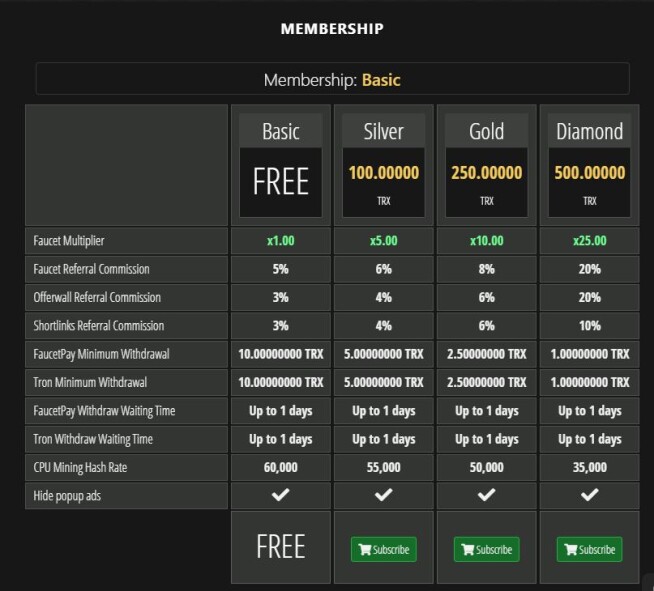Click the Membership: Basic status banner
This screenshot has height=591, width=654.
[x=332, y=79]
